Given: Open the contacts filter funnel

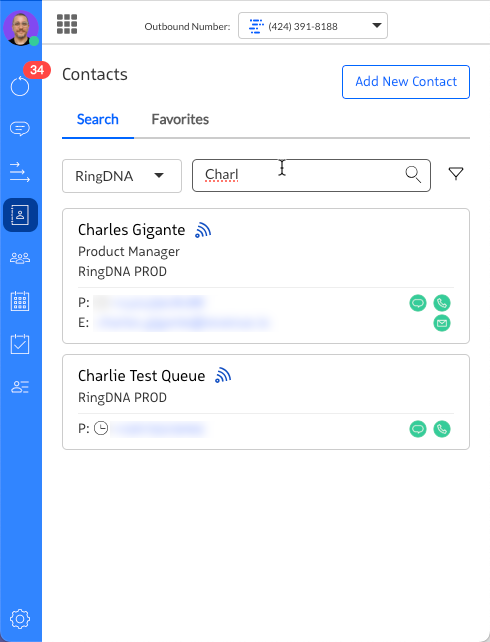Looking at the screenshot, I should point(456,174).
